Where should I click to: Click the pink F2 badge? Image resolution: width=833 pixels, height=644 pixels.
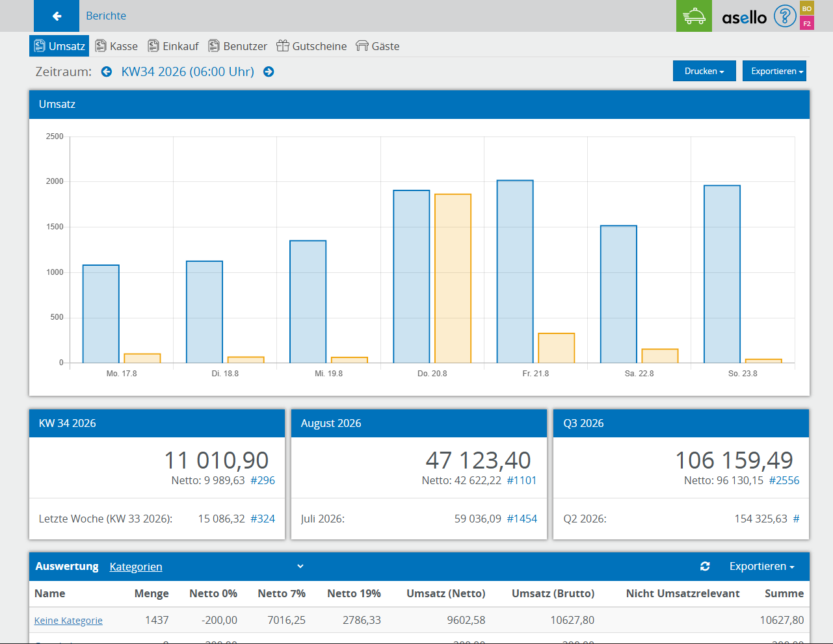(807, 23)
